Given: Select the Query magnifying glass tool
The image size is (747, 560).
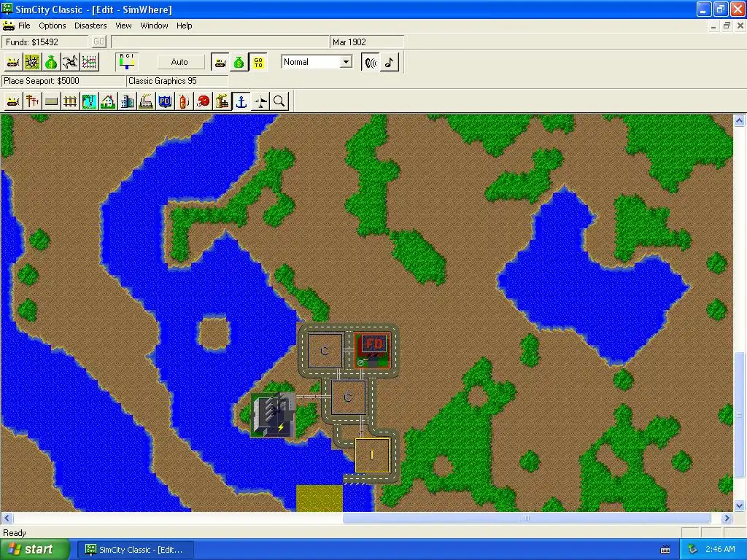Looking at the screenshot, I should coord(279,101).
